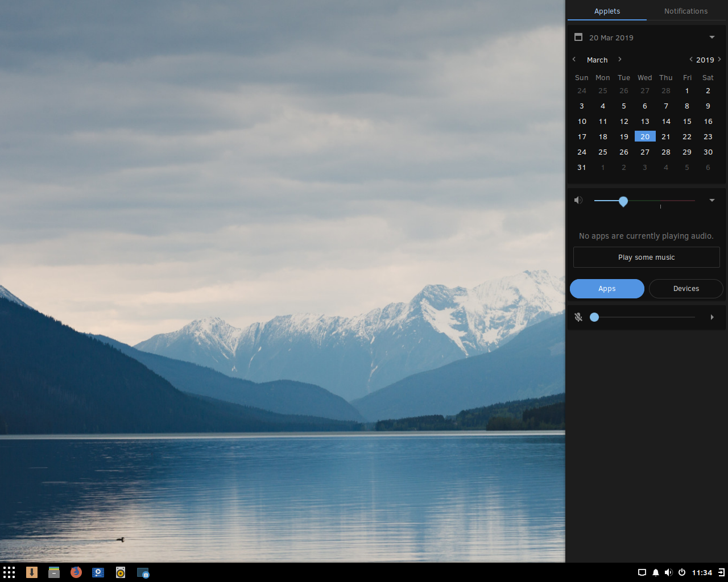Advance to the year after 2019
The height and width of the screenshot is (582, 728).
click(719, 59)
